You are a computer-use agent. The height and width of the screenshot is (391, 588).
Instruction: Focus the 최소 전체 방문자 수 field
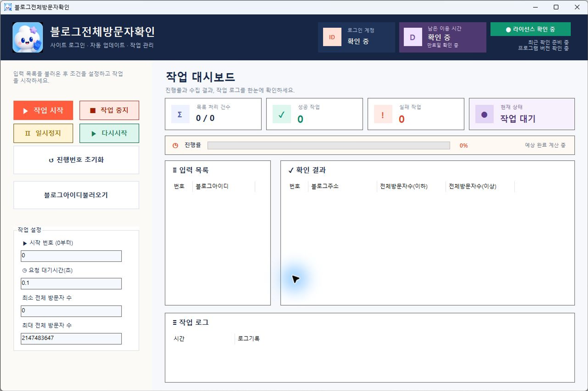tap(71, 311)
